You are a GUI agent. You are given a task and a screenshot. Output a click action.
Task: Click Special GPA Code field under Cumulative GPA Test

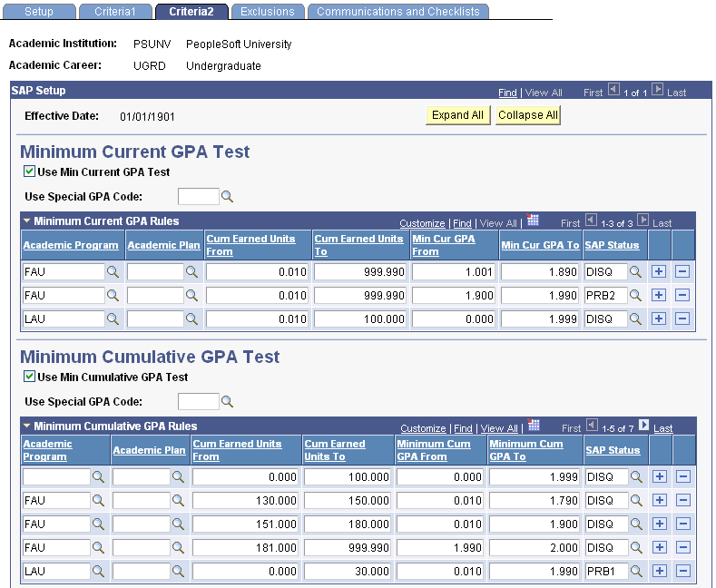[x=199, y=402]
